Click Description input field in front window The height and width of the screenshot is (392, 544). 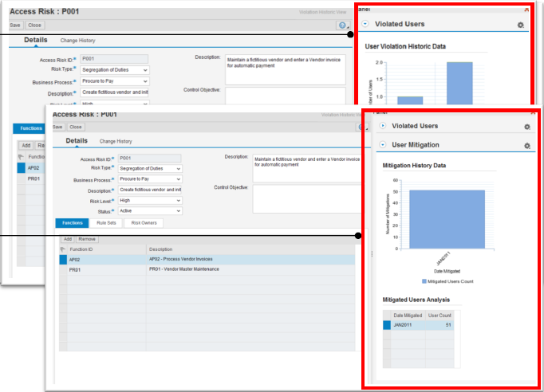coord(150,190)
